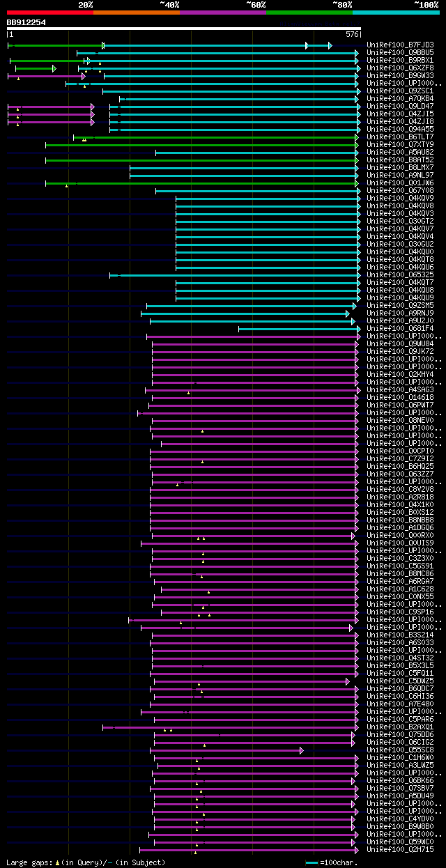Select the UniRef100_B8AT52 label
Image resolution: width=446 pixels, height=868 pixels.
(x=400, y=160)
